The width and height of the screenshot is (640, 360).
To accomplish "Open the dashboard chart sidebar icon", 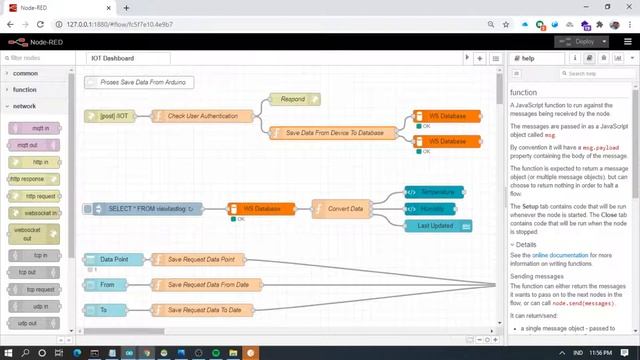I will (618, 58).
